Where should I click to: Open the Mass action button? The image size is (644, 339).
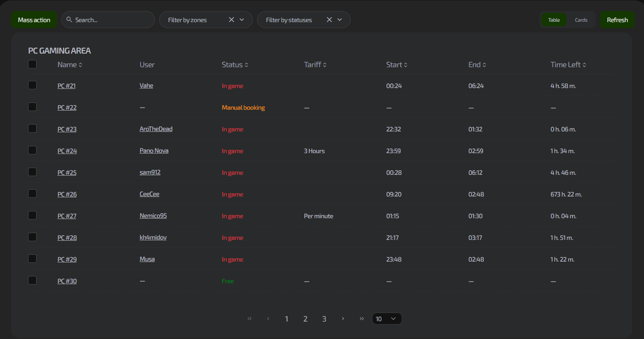point(34,20)
